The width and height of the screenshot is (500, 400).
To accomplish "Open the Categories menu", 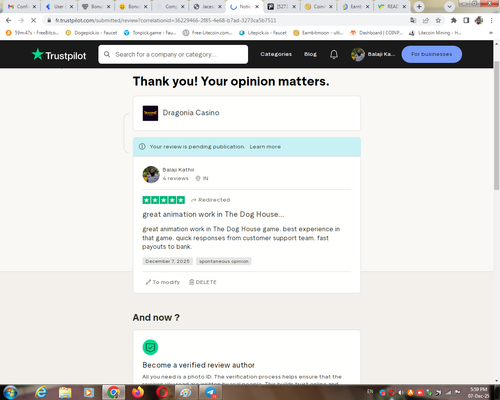I will [276, 54].
